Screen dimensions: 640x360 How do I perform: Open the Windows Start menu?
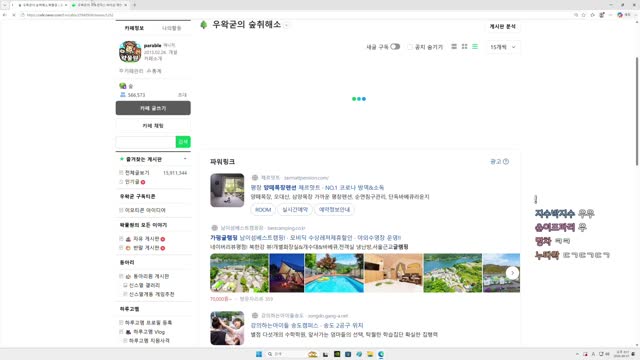point(259,354)
